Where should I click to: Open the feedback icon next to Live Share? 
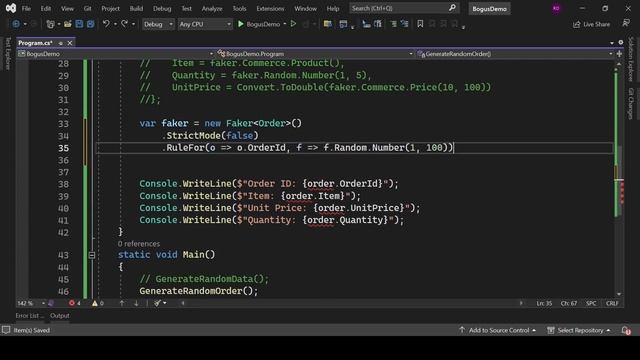coord(626,23)
